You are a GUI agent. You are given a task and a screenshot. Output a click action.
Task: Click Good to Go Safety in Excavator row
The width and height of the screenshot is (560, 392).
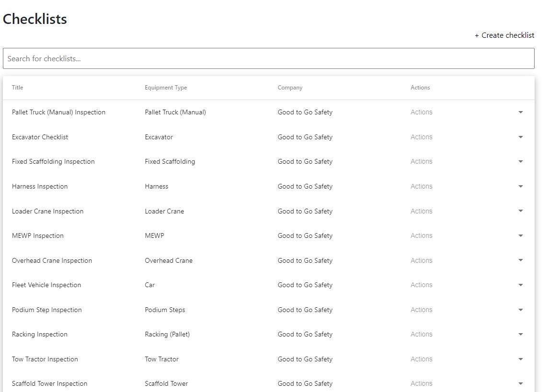point(305,137)
